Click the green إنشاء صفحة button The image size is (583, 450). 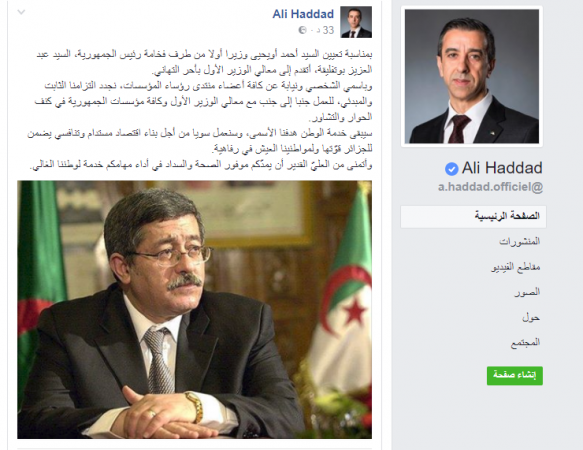(515, 375)
